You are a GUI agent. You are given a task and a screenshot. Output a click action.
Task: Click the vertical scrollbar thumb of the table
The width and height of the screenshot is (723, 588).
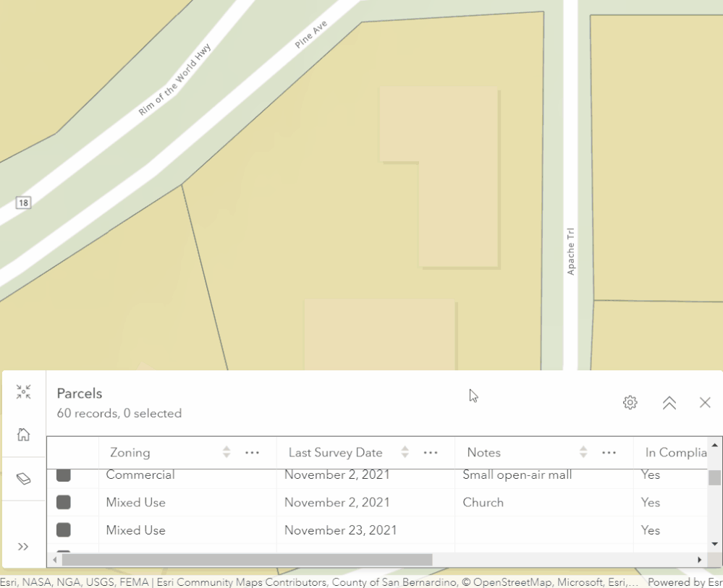[x=715, y=477]
